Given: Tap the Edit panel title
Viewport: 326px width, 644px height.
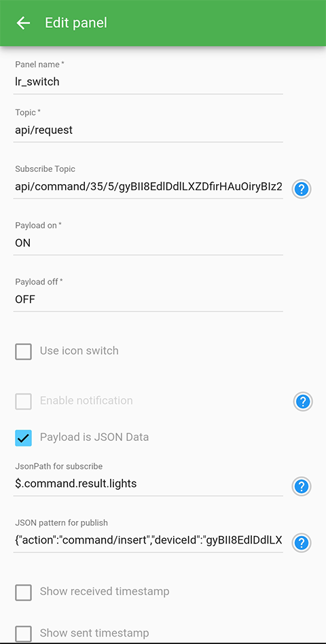Looking at the screenshot, I should pos(76,22).
